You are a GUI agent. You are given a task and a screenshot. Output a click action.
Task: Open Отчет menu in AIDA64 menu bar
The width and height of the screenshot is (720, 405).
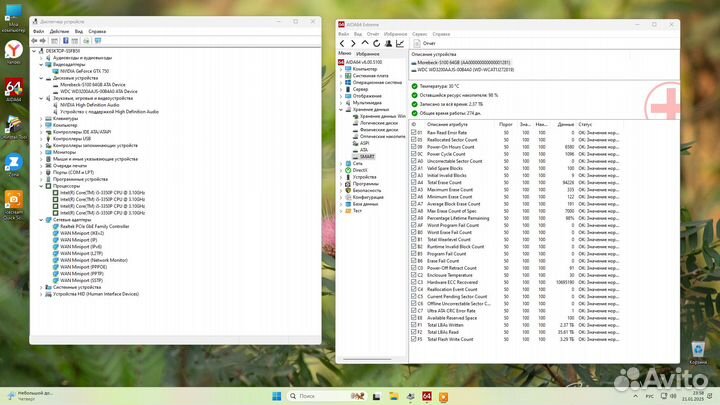pos(373,34)
